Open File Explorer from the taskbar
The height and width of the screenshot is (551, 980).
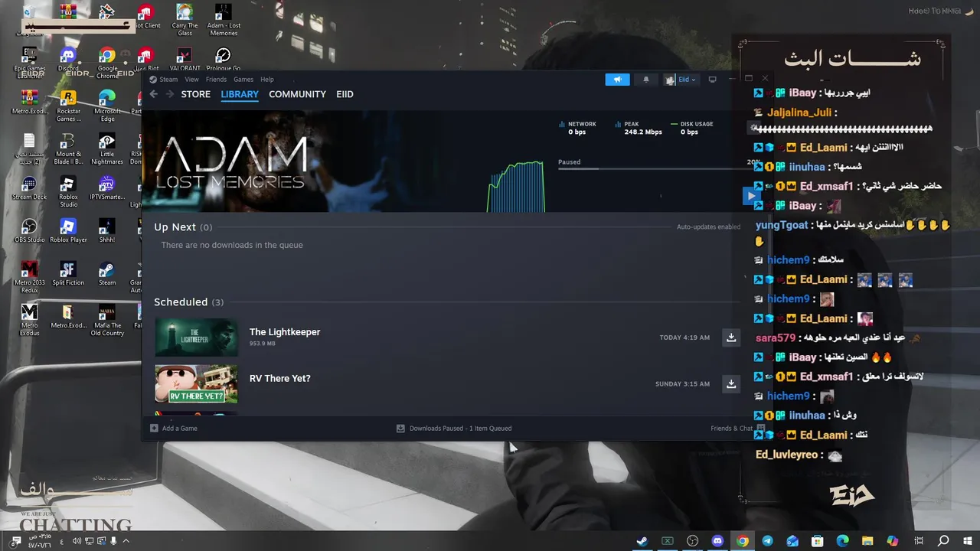[868, 541]
